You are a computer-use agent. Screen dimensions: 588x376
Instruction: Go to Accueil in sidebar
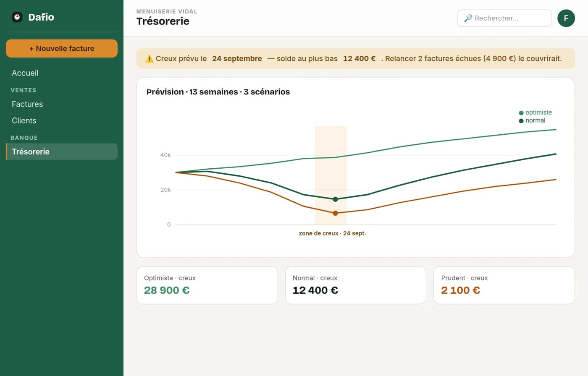[62, 73]
